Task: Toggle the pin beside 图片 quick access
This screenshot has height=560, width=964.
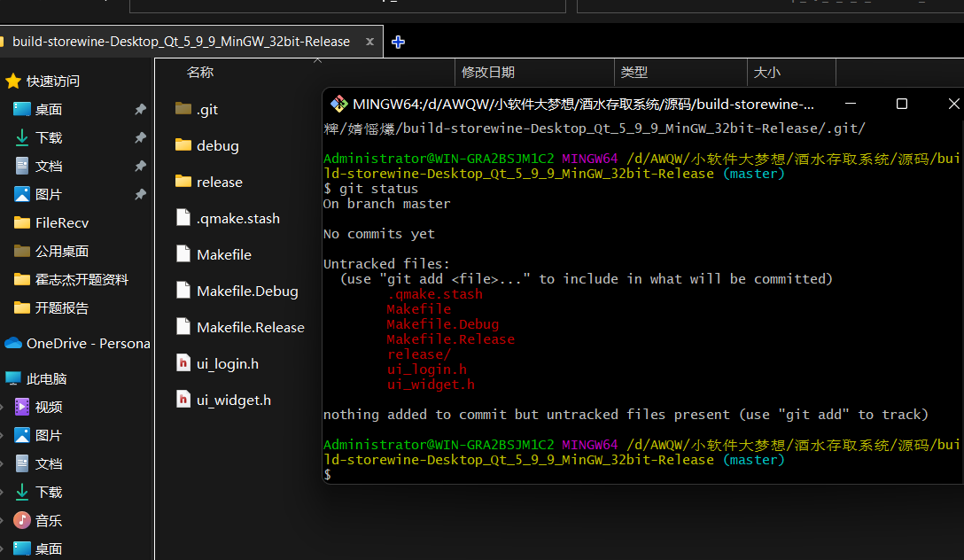Action: pos(140,194)
